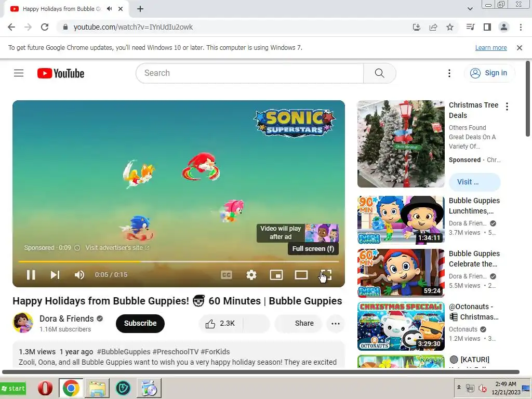This screenshot has width=532, height=399.
Task: Switch to theater mode
Action: tap(301, 275)
